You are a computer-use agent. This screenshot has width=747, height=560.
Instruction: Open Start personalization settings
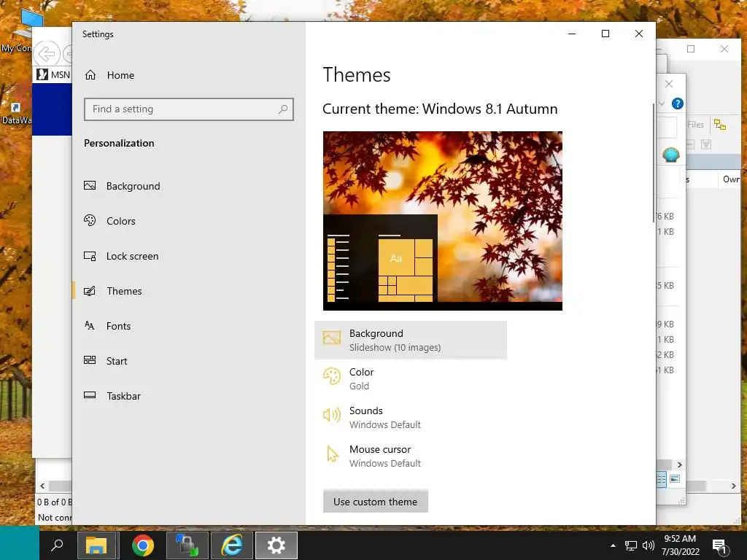pos(105,361)
